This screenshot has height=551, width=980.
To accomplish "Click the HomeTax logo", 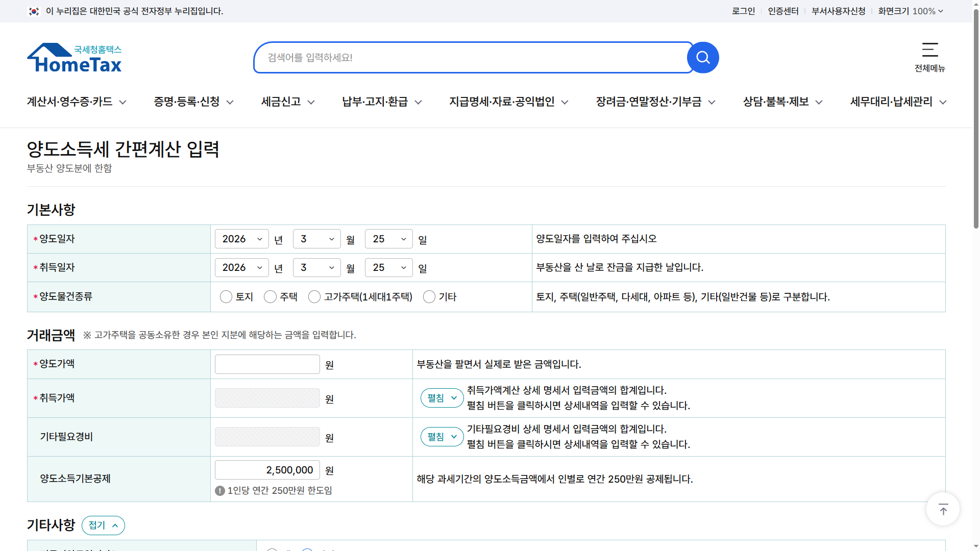I will pyautogui.click(x=74, y=57).
